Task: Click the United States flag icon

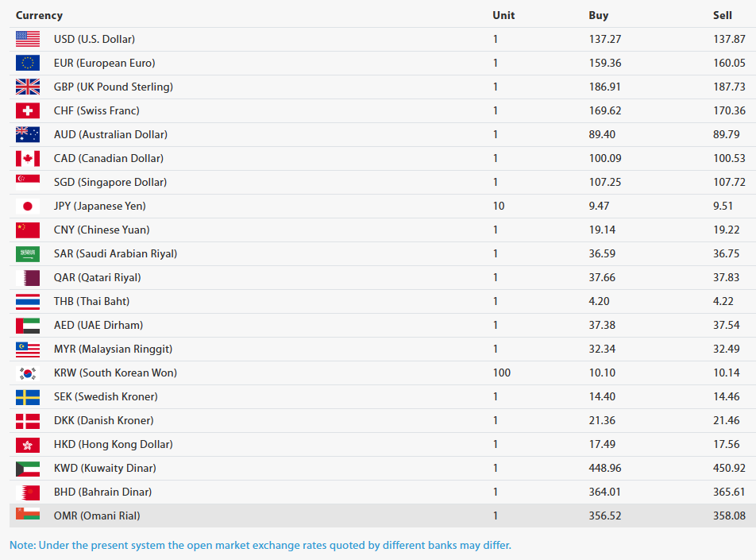Action: pos(28,39)
